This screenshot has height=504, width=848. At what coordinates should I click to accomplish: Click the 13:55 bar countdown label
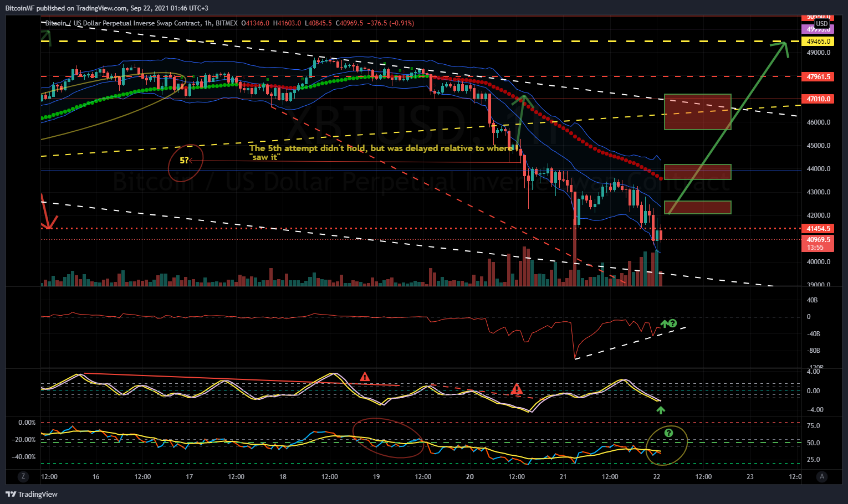point(815,248)
